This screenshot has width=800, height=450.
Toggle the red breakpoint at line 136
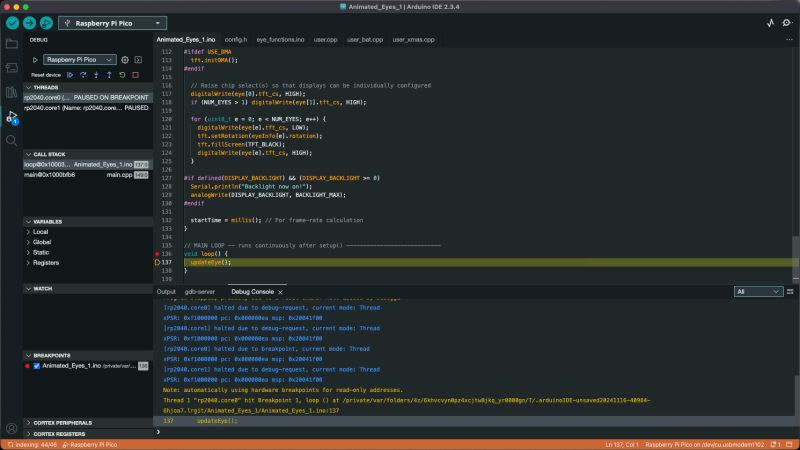click(158, 254)
